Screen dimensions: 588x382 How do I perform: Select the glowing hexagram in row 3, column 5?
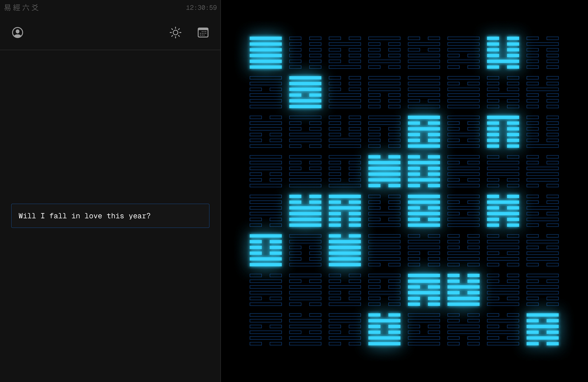pos(424,132)
